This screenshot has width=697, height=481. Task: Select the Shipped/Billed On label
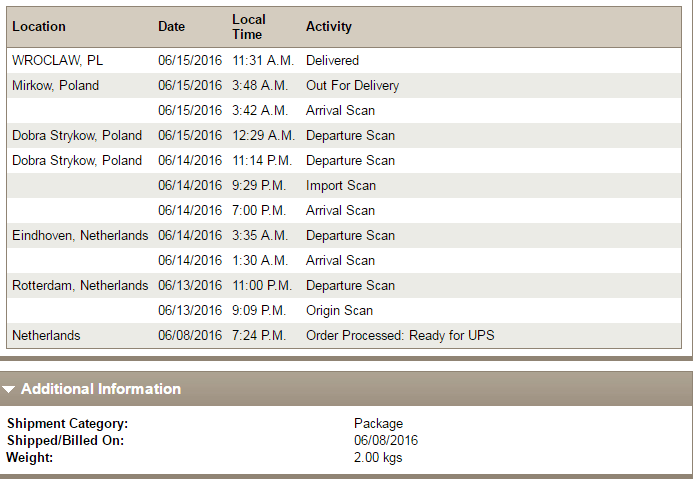point(67,441)
